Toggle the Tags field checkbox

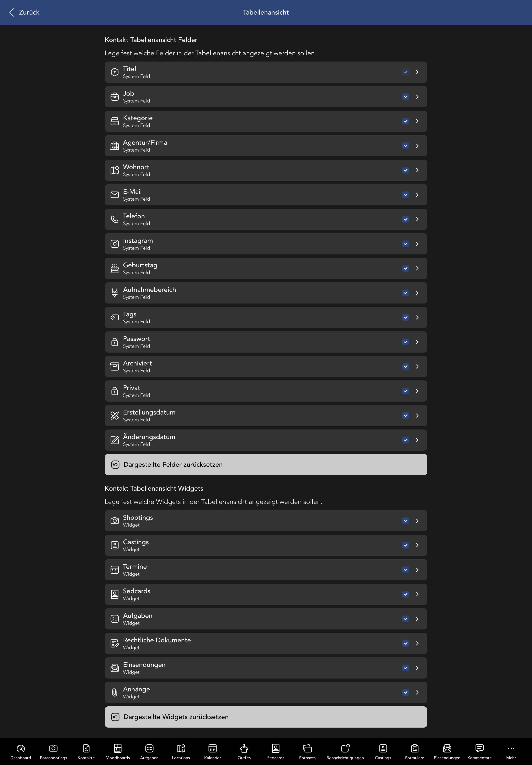point(406,317)
